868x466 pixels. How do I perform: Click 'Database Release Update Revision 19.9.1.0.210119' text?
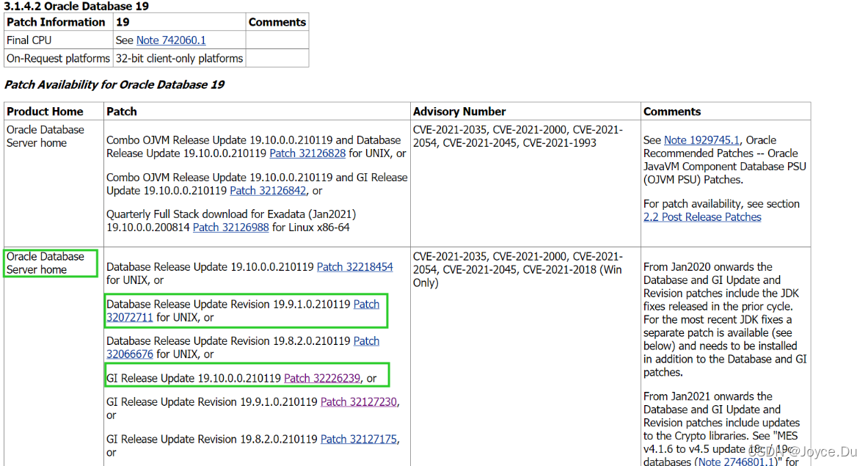coord(228,304)
